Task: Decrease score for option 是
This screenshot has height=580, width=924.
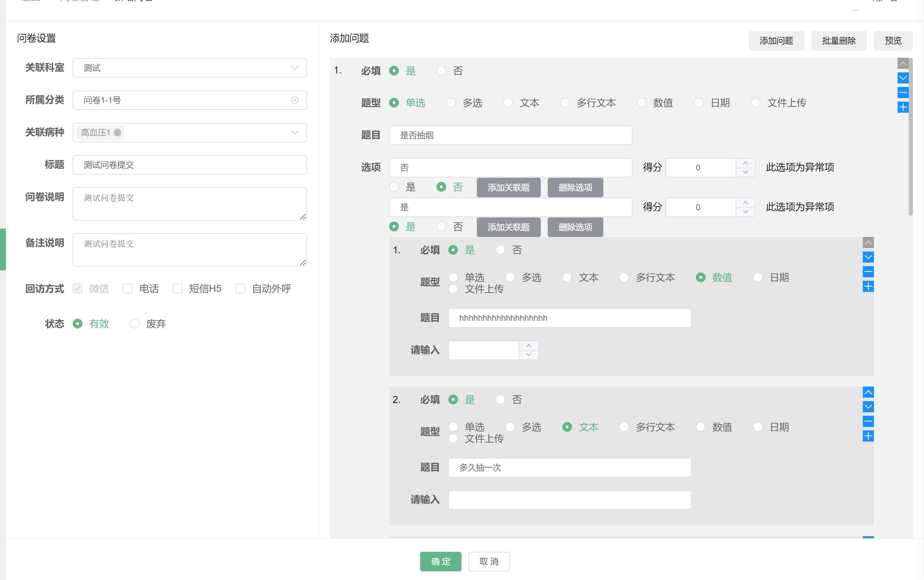Action: click(x=745, y=212)
